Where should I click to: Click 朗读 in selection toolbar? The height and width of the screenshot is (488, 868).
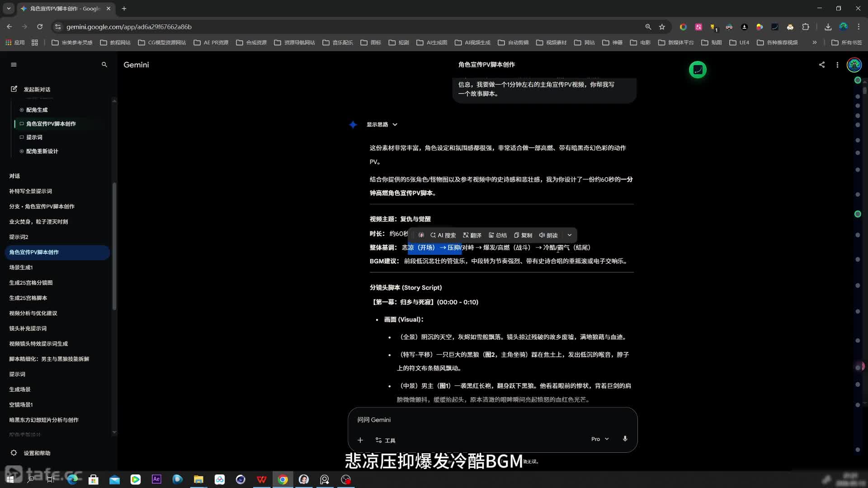pos(548,235)
